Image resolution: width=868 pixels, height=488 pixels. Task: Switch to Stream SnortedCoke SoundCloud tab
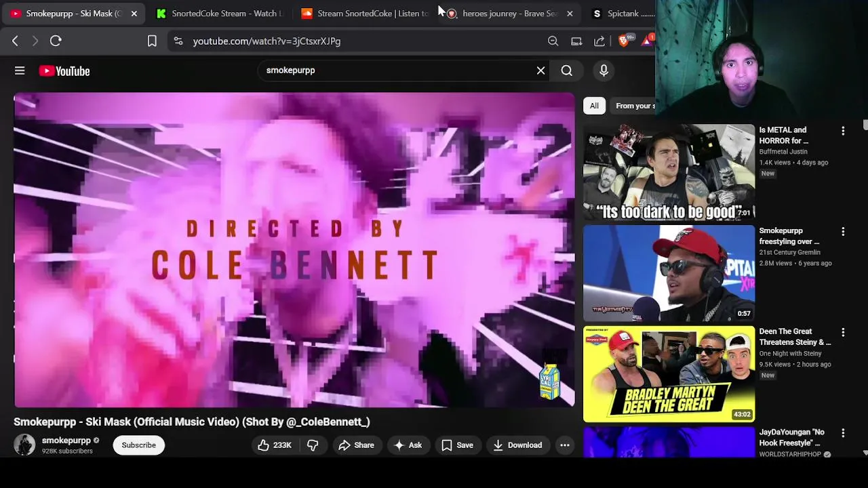click(366, 14)
